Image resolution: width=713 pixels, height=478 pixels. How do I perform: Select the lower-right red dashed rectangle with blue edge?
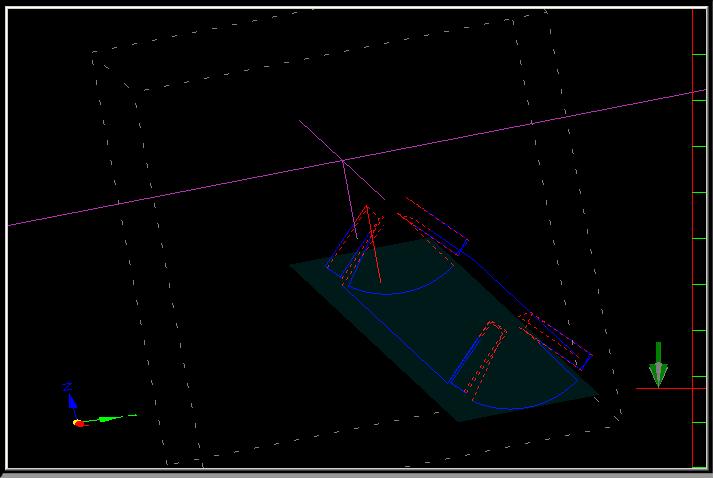point(555,338)
